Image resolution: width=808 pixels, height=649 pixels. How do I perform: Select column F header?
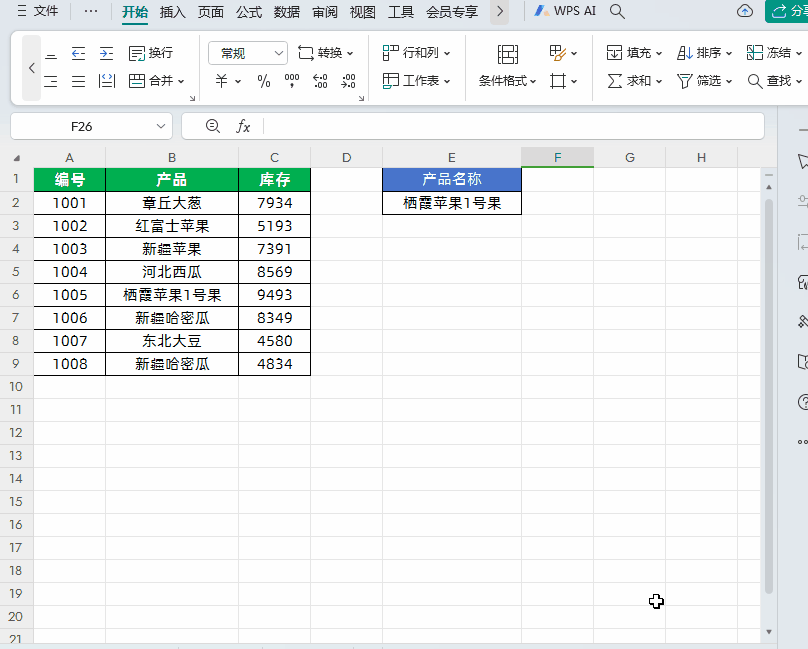pyautogui.click(x=558, y=158)
